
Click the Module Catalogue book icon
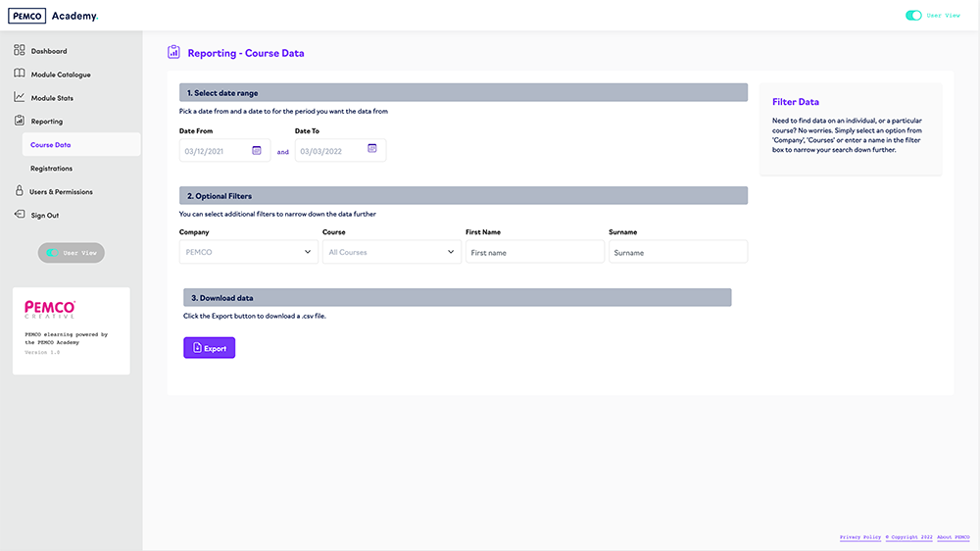point(20,74)
